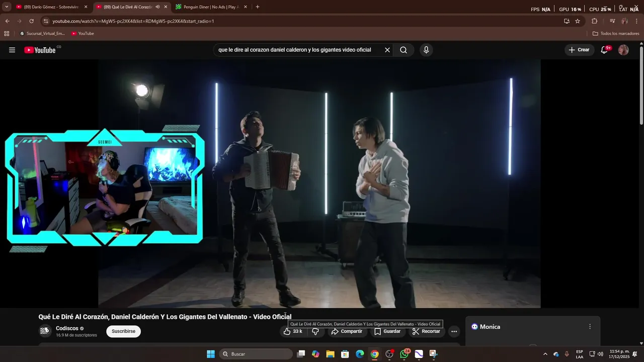Open taskbar volume control
The image size is (644, 362).
[600, 354]
